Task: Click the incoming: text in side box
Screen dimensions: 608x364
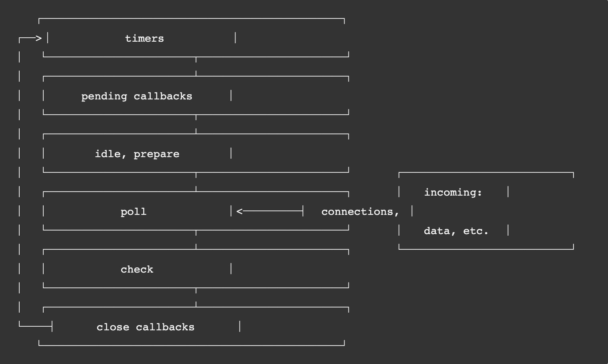Action: 453,192
